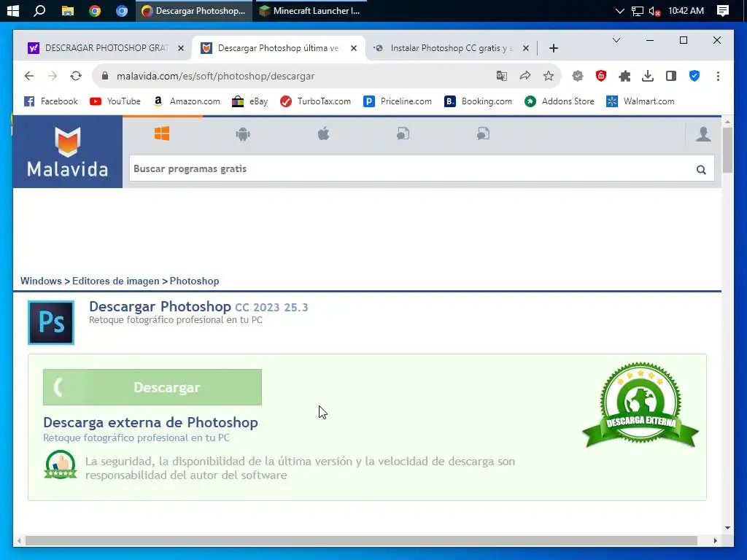Viewport: 747px width, 560px height.
Task: Click the Photoshop Ps app icon
Action: pos(51,322)
